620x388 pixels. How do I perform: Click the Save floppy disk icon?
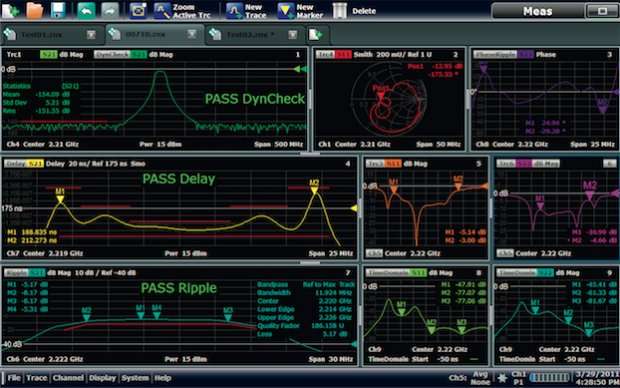click(x=58, y=10)
